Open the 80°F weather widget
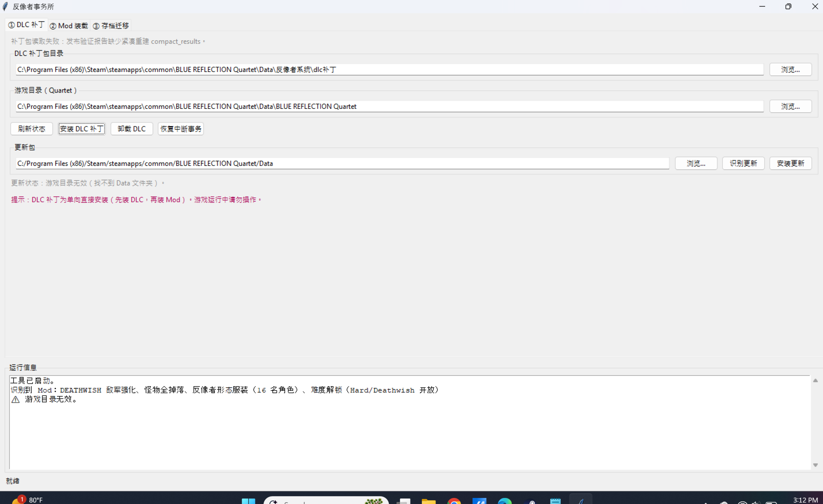 [27, 500]
